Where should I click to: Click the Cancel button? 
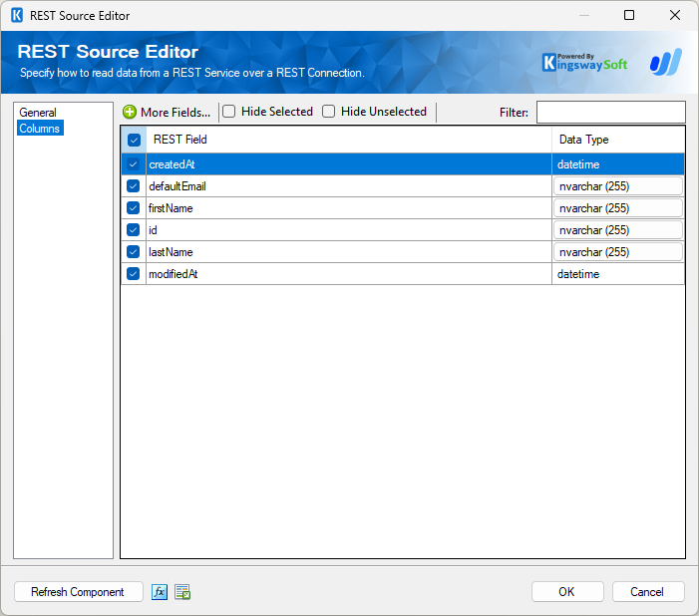(648, 592)
